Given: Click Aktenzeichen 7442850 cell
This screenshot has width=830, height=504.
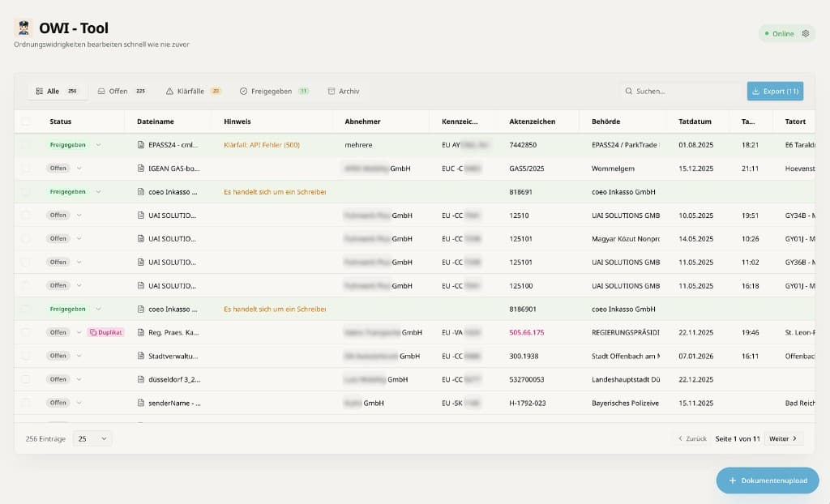Looking at the screenshot, I should coord(523,144).
